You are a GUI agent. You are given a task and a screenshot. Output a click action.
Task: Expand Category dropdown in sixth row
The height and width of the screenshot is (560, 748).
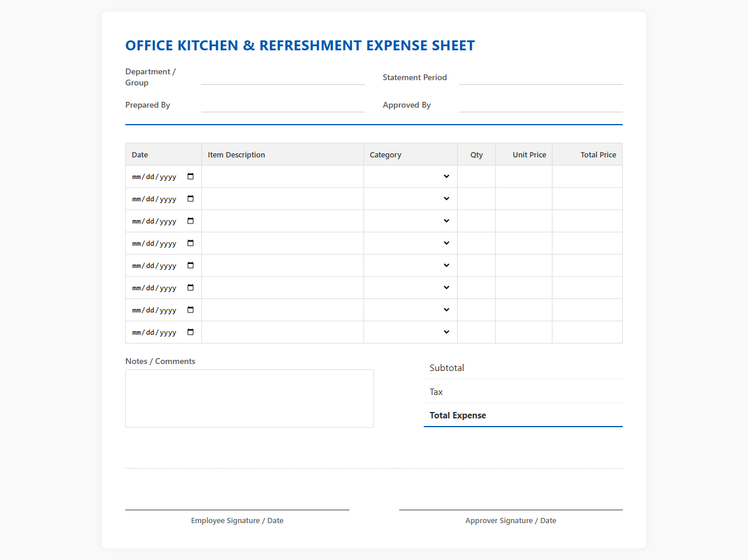(x=410, y=288)
